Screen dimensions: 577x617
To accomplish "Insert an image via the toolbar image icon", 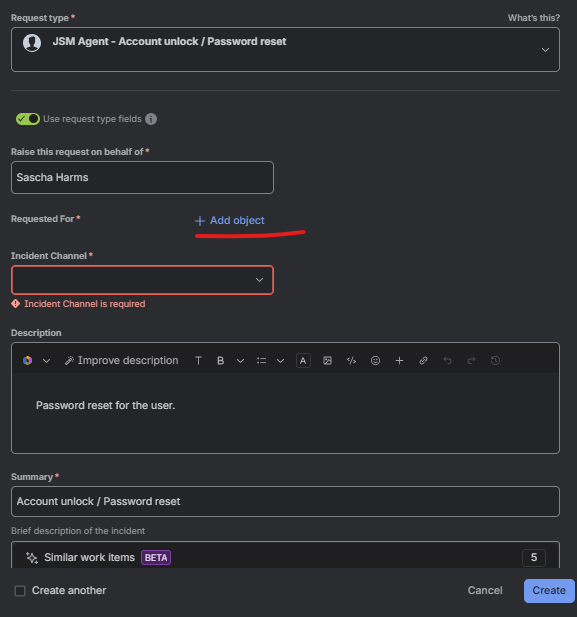I will 327,360.
